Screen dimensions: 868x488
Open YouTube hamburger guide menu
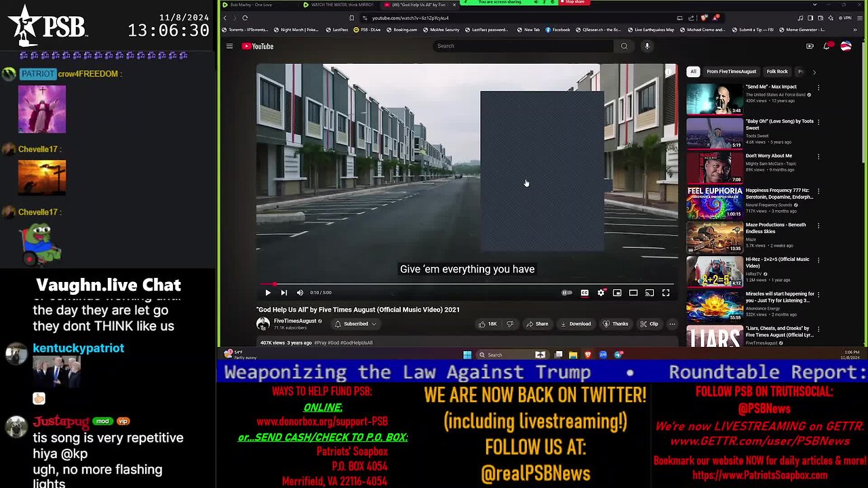[230, 46]
